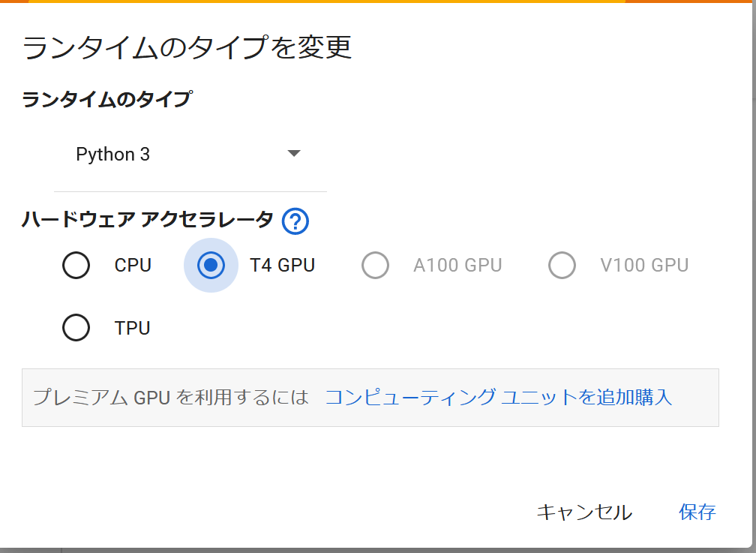Click the ランタイムのタイプ section heading
The height and width of the screenshot is (553, 756).
(x=106, y=99)
